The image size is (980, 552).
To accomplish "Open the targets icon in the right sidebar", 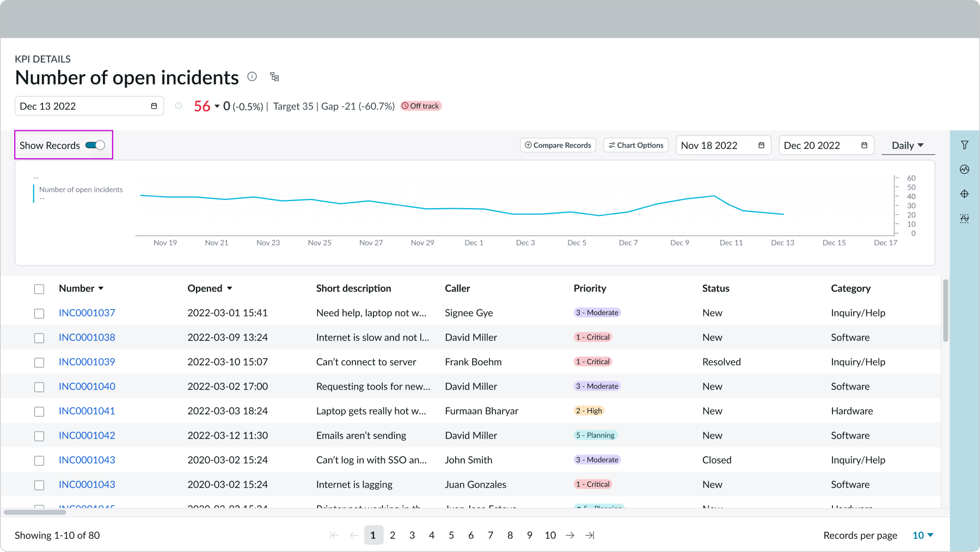I will [x=965, y=194].
